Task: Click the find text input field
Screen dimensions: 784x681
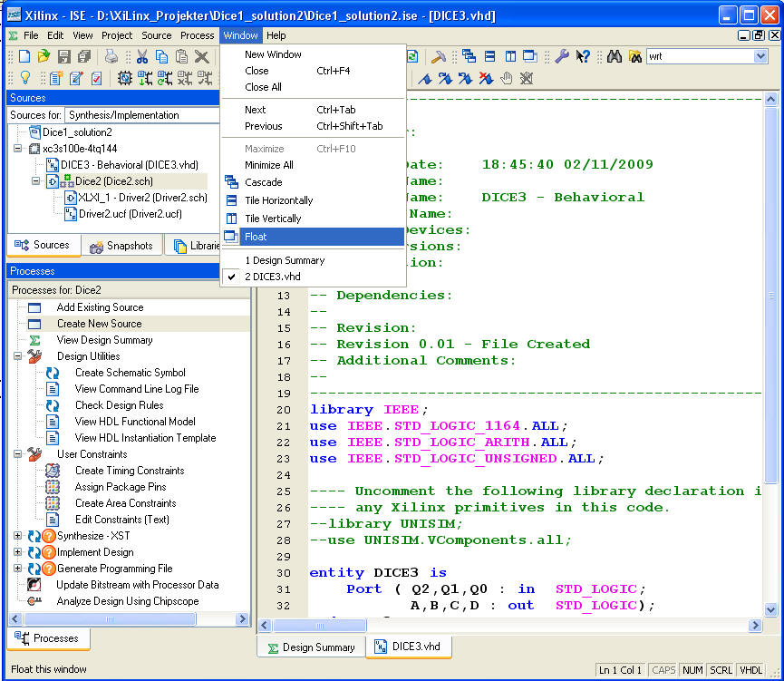Action: click(700, 56)
